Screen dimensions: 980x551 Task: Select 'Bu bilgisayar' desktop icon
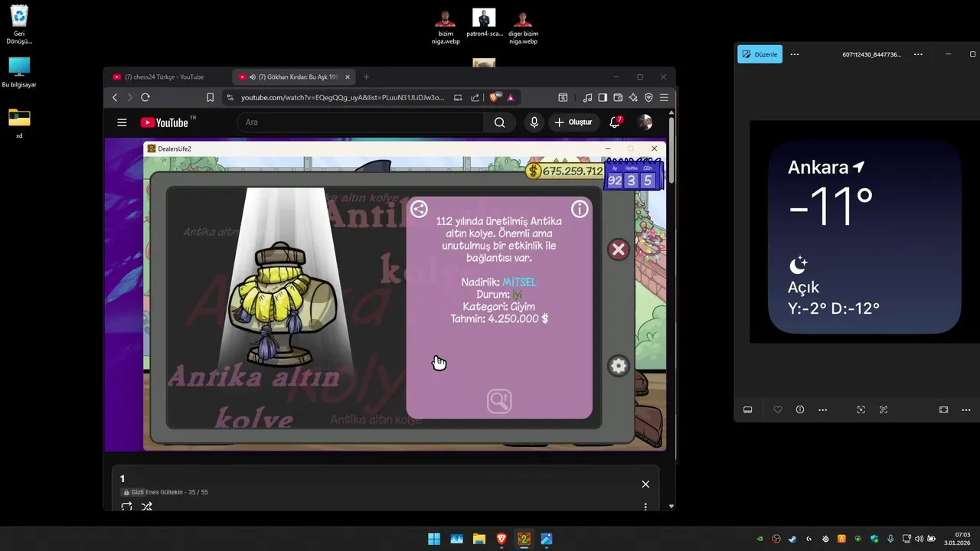point(19,73)
